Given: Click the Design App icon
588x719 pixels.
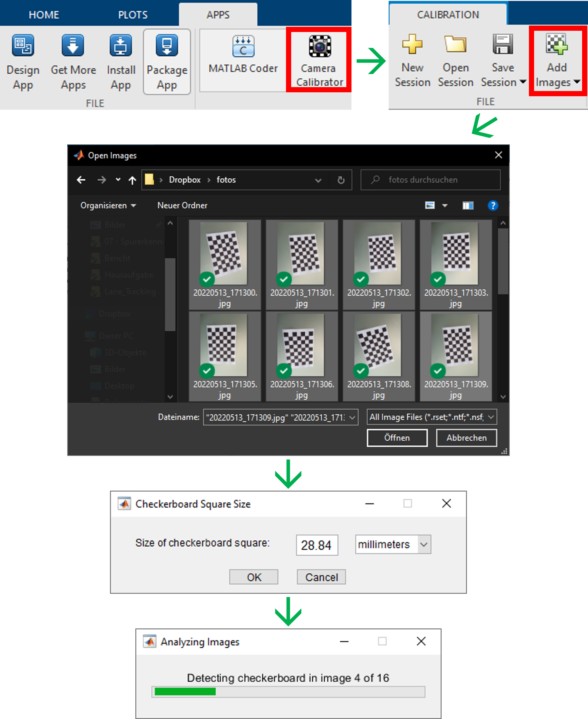Looking at the screenshot, I should tap(23, 45).
